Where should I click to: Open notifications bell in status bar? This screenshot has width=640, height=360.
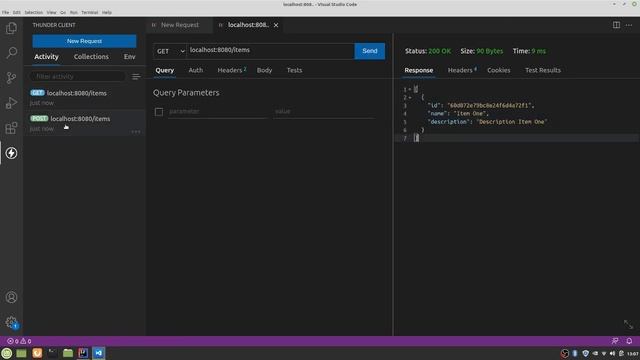pos(629,341)
